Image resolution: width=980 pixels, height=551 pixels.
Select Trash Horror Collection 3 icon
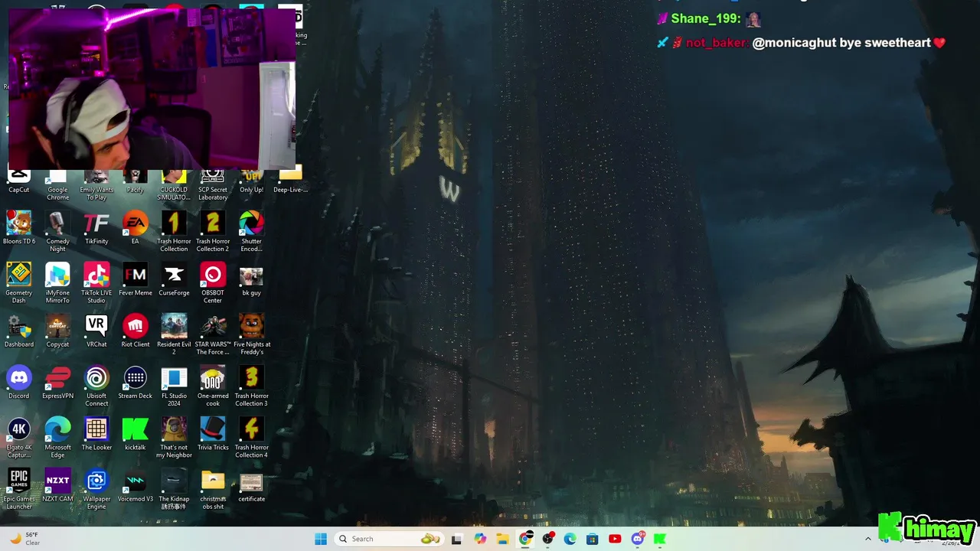point(251,386)
